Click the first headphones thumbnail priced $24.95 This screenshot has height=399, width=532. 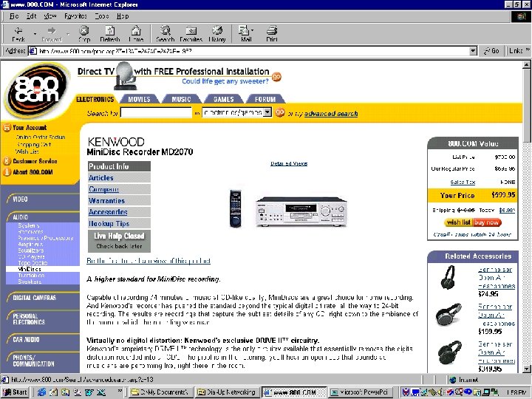point(449,277)
